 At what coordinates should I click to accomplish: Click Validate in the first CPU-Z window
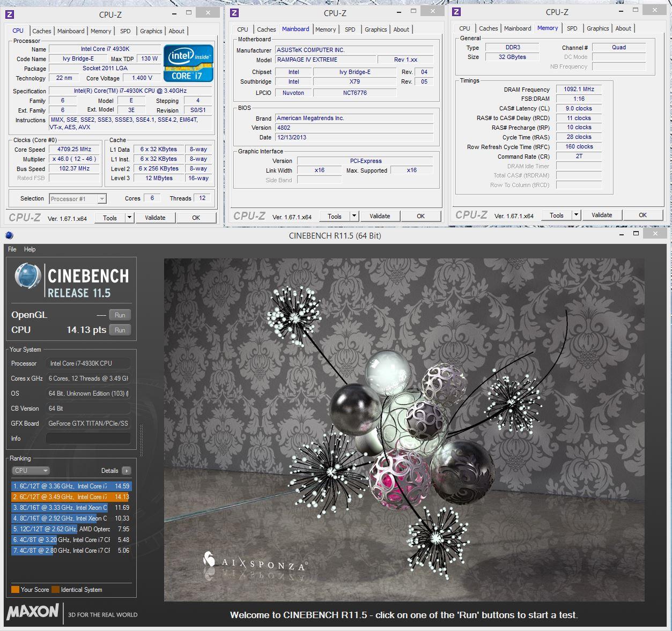(x=155, y=218)
